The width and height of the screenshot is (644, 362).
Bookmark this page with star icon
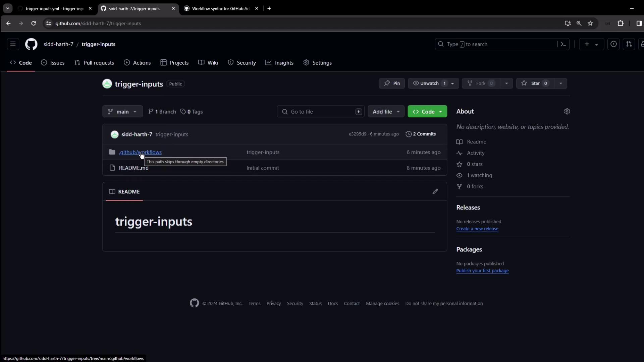point(590,23)
